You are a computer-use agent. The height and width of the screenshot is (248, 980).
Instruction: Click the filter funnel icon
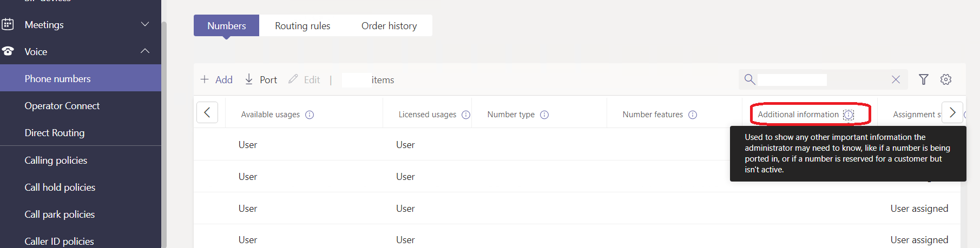point(924,79)
